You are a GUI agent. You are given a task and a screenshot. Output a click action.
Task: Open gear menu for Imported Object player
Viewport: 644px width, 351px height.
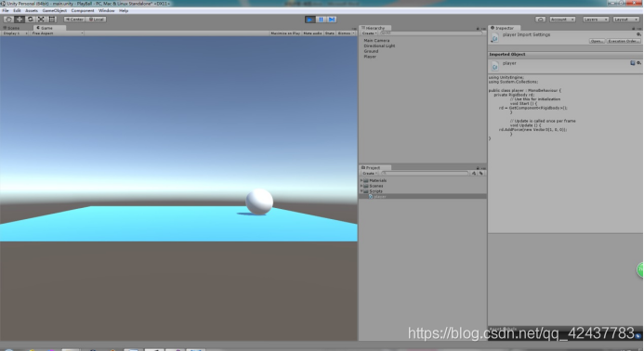638,63
